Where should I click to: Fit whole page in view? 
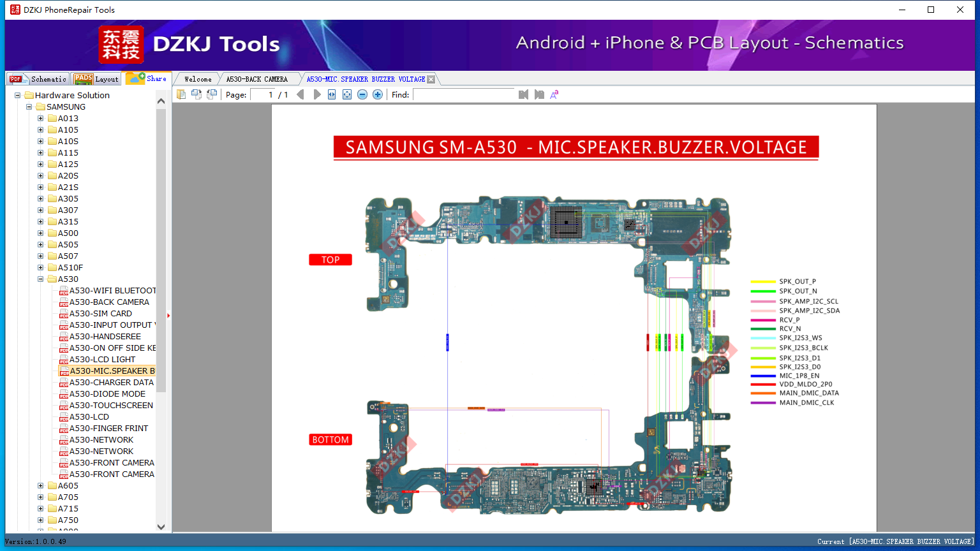[x=347, y=94]
